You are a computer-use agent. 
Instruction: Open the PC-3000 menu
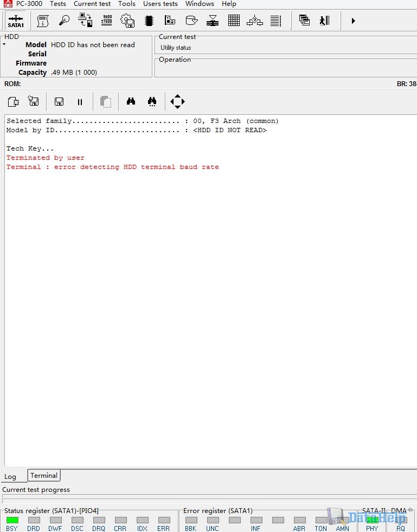(29, 4)
